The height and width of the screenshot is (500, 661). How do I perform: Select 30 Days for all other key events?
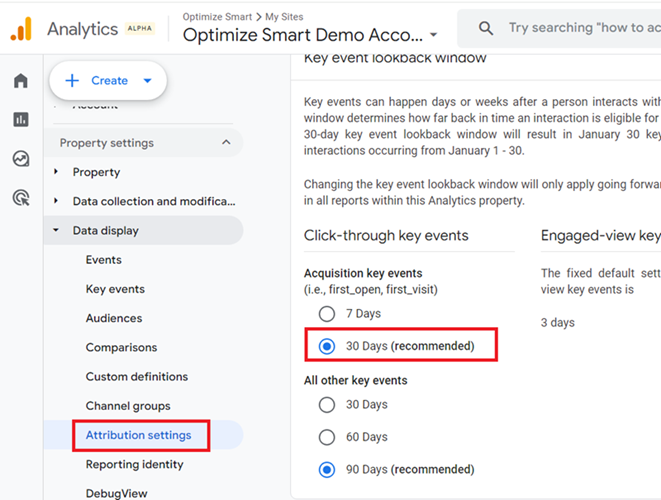click(327, 405)
